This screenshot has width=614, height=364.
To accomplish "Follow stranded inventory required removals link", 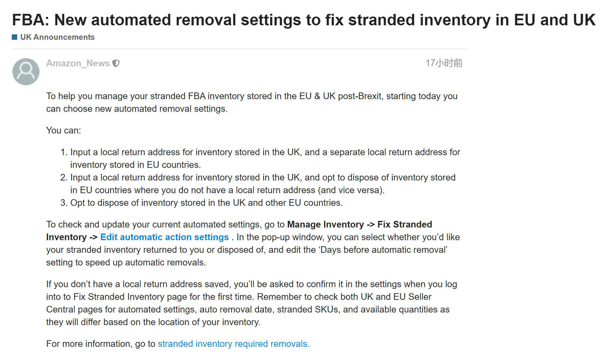I will click(234, 344).
